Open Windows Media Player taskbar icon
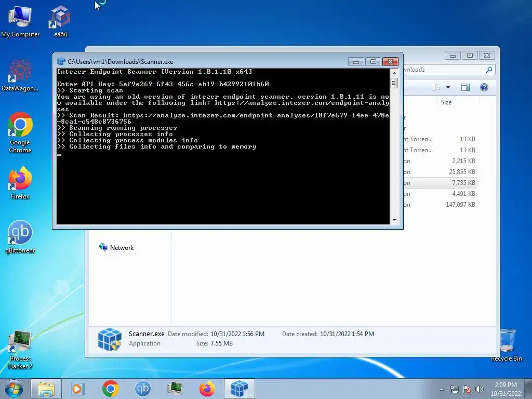 tap(78, 389)
